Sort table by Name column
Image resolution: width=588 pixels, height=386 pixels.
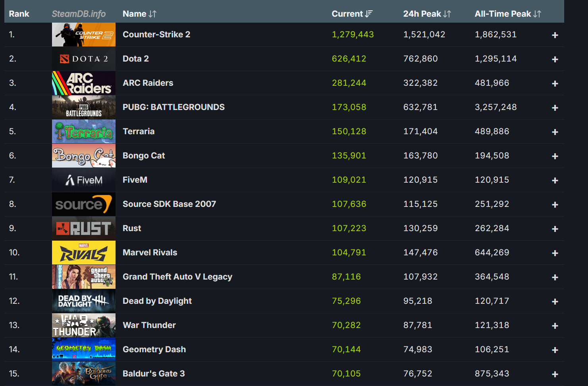tap(139, 14)
